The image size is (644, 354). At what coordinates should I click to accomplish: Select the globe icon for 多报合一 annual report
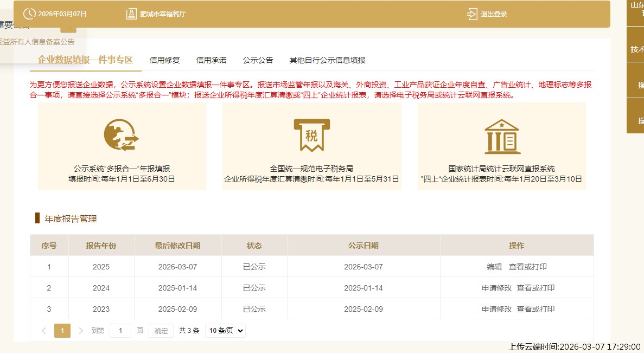coord(120,135)
